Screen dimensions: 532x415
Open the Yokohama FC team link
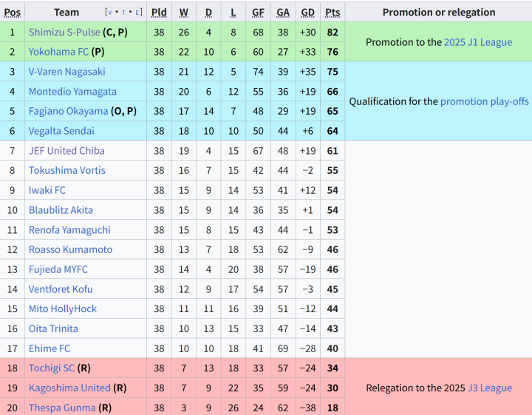[58, 52]
